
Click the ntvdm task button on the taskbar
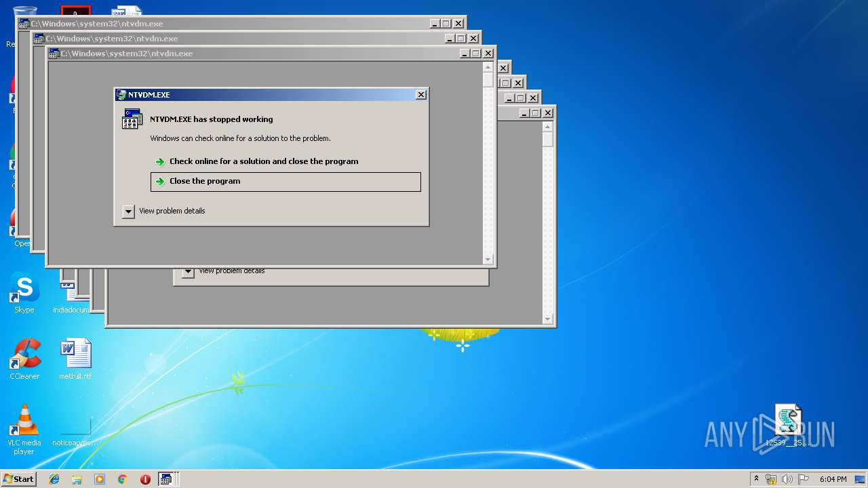point(168,479)
